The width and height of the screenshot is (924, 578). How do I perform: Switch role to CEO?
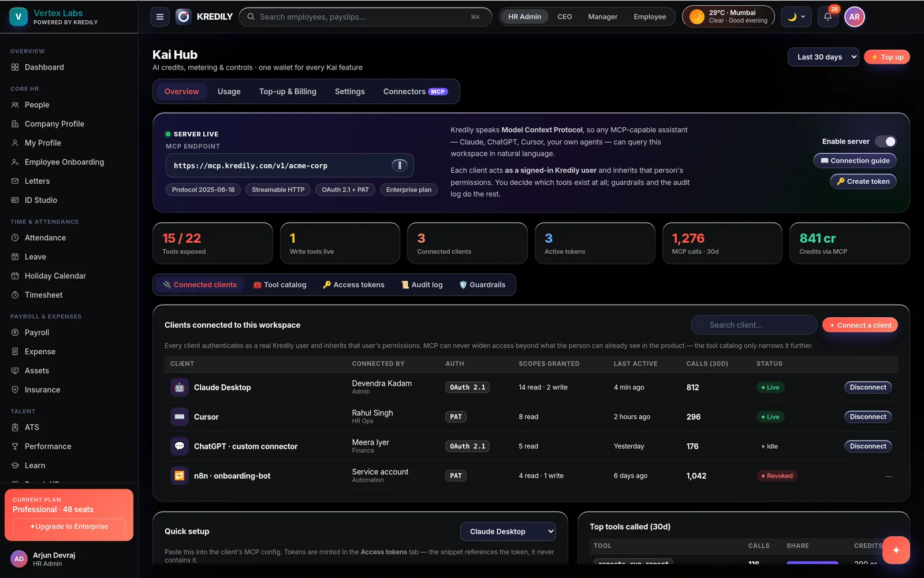[565, 17]
